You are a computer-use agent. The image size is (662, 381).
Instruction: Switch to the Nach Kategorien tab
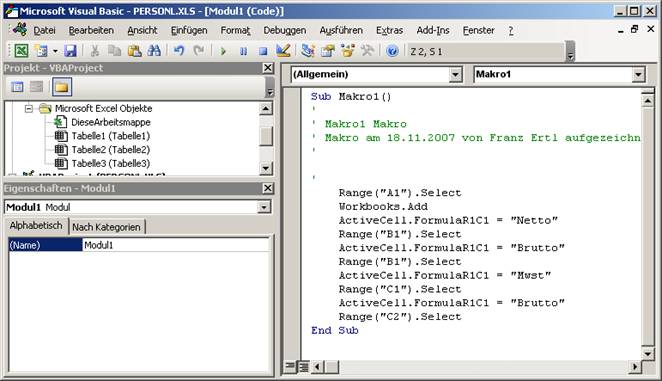point(106,227)
